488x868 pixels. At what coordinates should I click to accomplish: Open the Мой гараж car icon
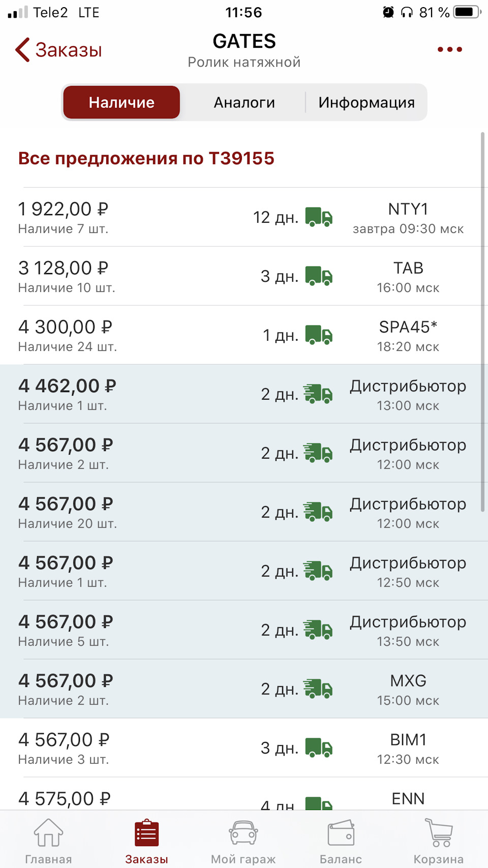pos(243,833)
